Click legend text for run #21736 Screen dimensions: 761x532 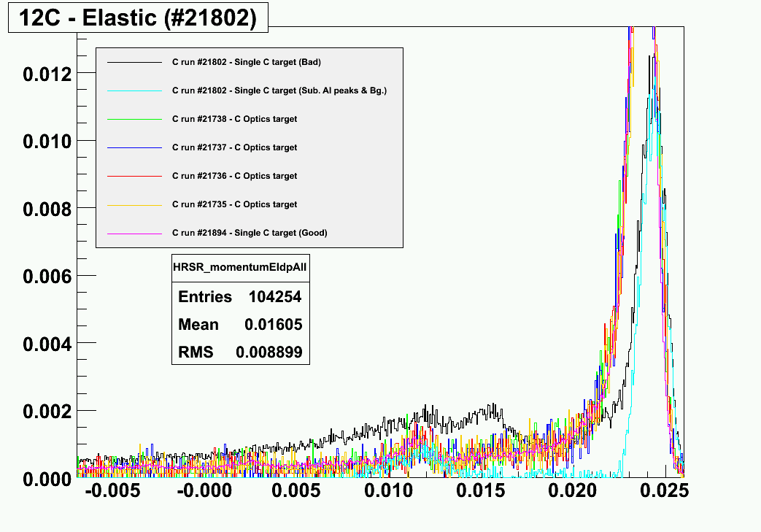(x=234, y=176)
